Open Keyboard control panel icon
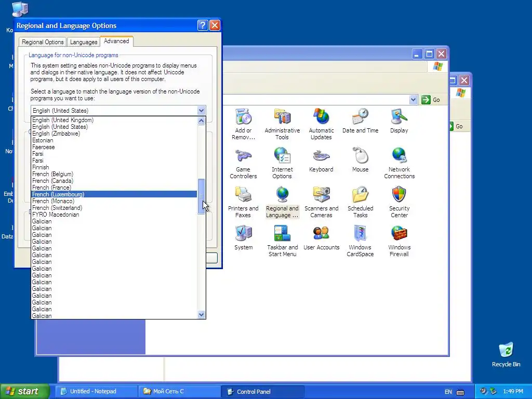The image size is (532, 399). pos(321,160)
